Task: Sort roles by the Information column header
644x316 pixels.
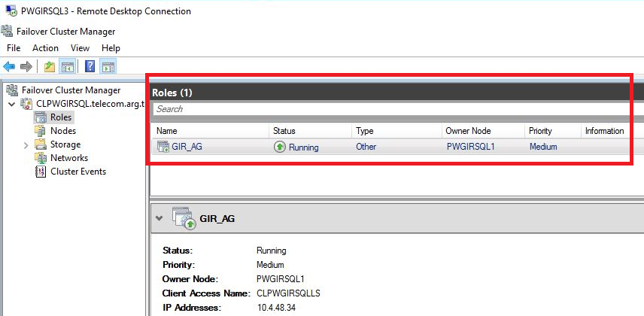Action: pos(605,131)
